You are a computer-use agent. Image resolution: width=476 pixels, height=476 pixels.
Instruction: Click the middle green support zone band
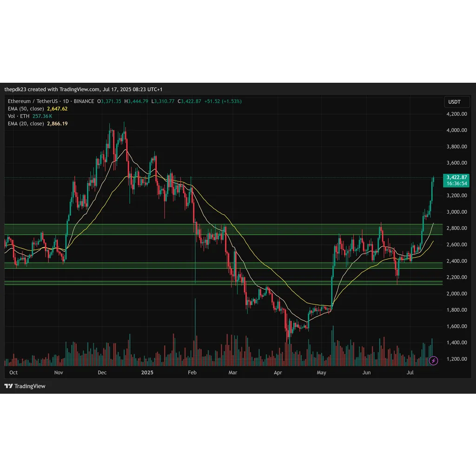click(x=224, y=265)
